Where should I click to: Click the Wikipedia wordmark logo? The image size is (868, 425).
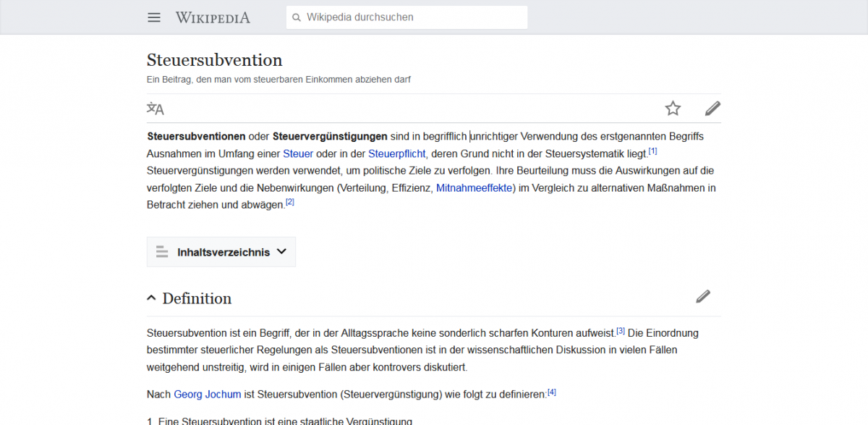tap(213, 17)
